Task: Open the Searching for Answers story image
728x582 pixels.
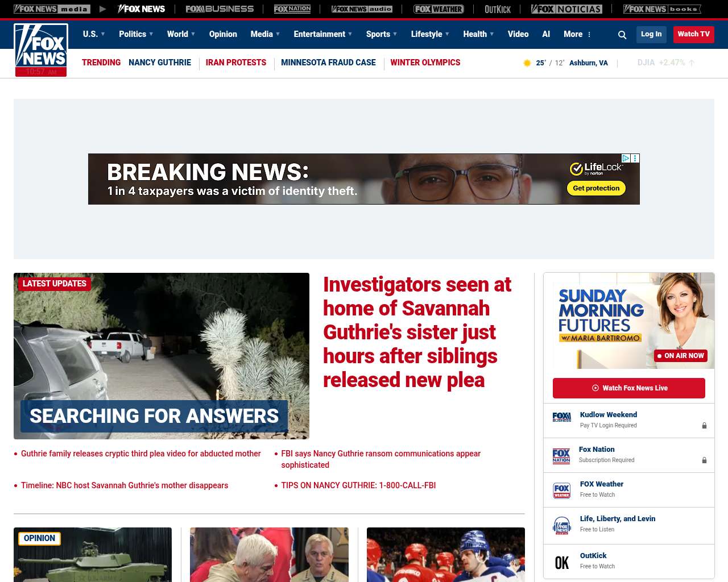Action: 162,356
